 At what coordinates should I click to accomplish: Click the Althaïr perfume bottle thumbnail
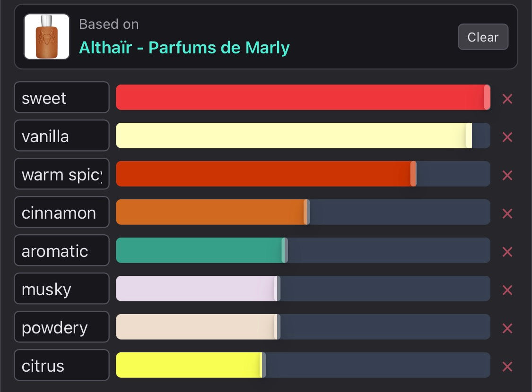click(47, 36)
